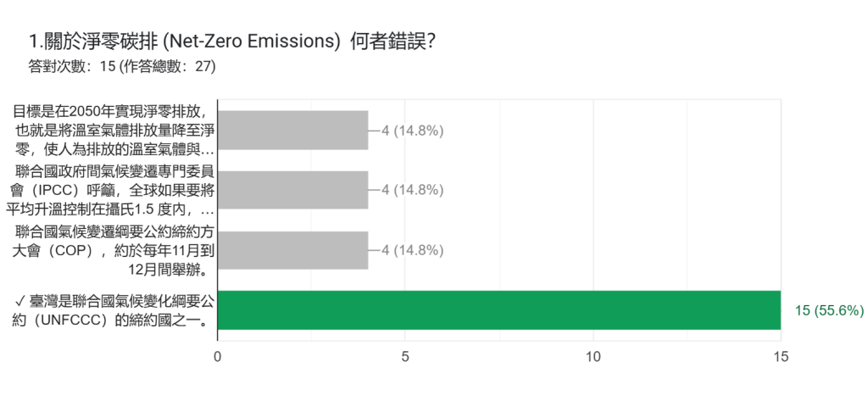Click the 0 tick on the horizontal axis

(218, 357)
